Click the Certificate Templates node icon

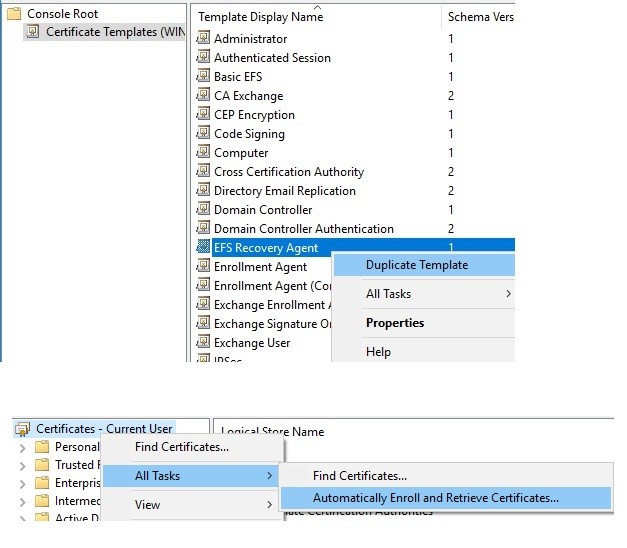[33, 32]
